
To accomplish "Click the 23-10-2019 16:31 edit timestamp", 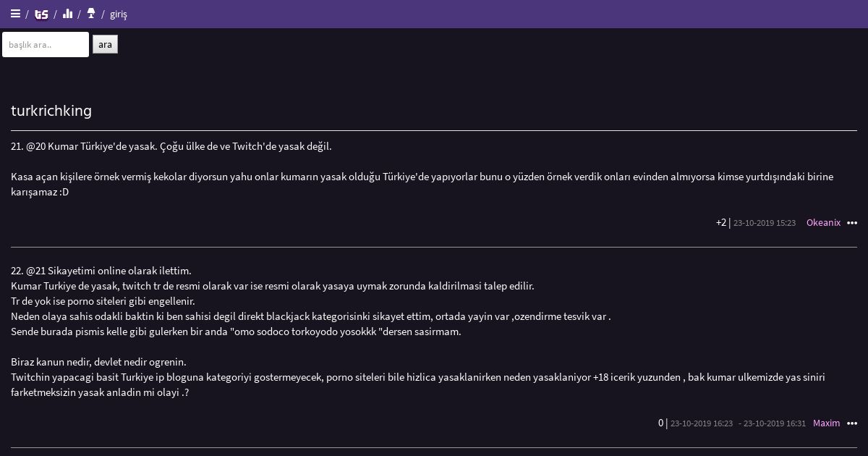I will point(775,423).
